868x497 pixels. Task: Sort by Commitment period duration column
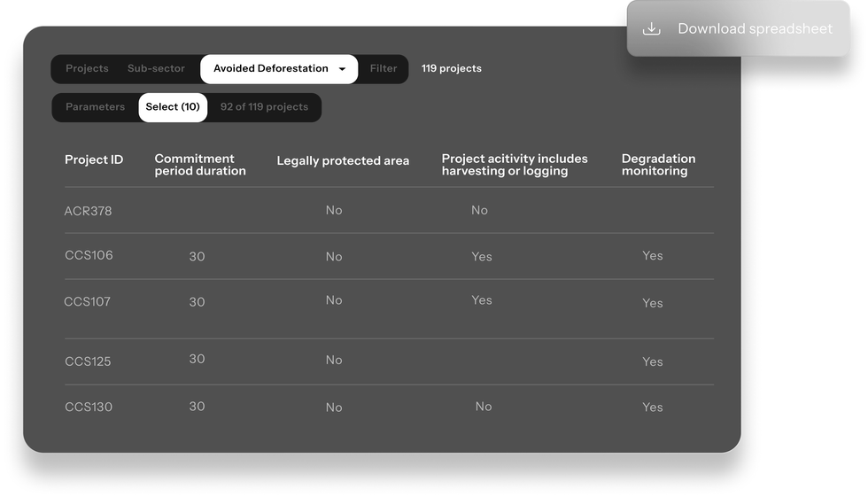tap(200, 165)
